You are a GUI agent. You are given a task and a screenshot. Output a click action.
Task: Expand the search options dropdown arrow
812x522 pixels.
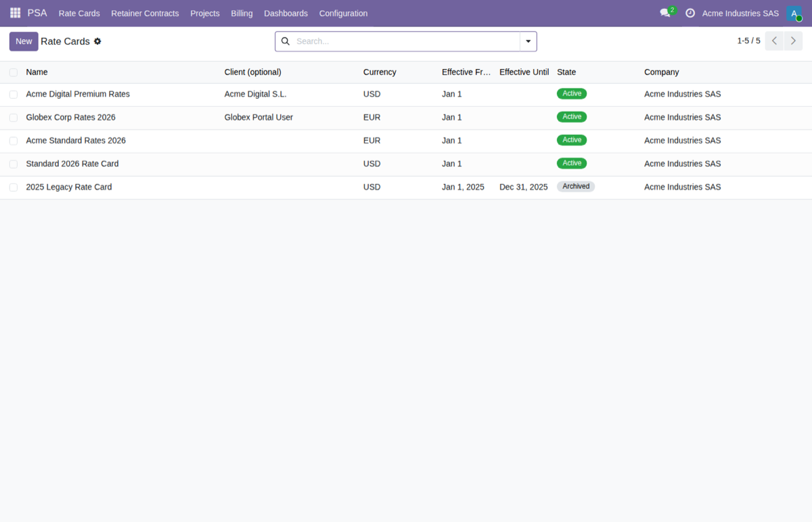pyautogui.click(x=528, y=41)
